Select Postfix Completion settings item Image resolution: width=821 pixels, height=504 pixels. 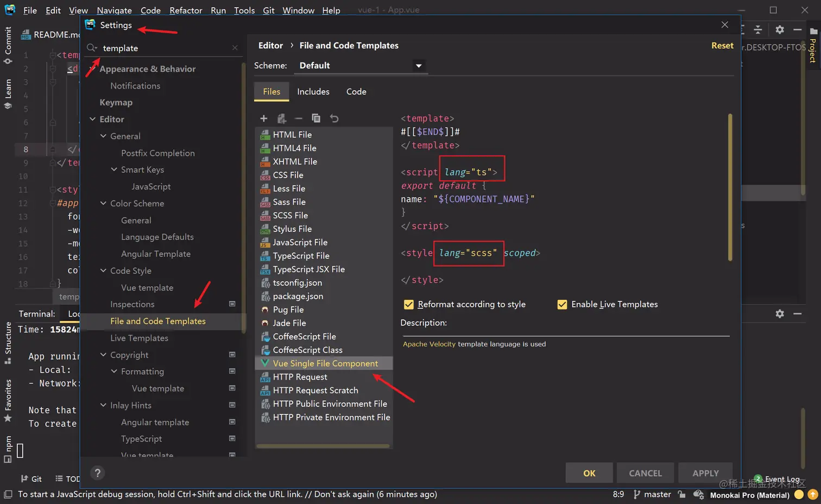pyautogui.click(x=157, y=153)
